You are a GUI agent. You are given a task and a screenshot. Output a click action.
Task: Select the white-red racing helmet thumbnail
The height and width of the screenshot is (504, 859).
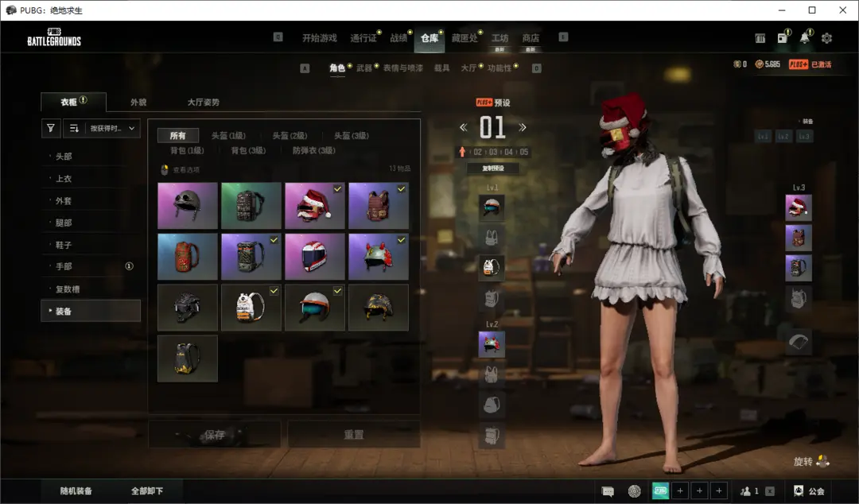pyautogui.click(x=315, y=257)
